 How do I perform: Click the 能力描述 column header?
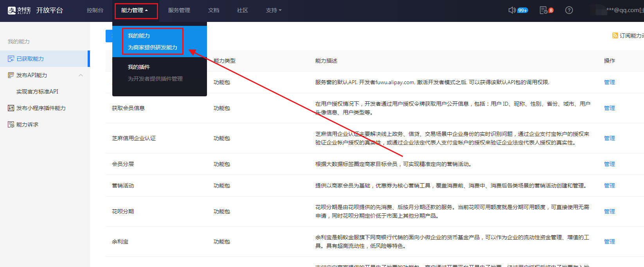click(326, 61)
